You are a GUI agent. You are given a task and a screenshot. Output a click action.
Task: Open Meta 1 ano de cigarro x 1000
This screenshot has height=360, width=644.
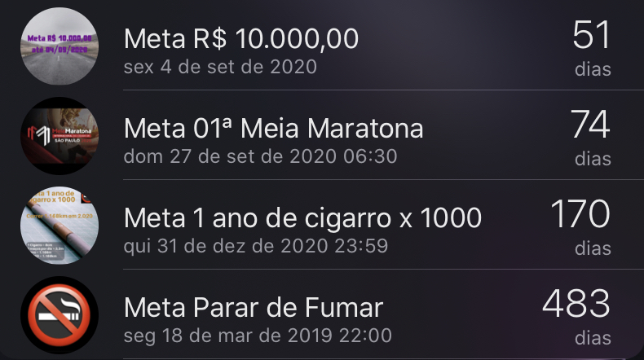[302, 217]
